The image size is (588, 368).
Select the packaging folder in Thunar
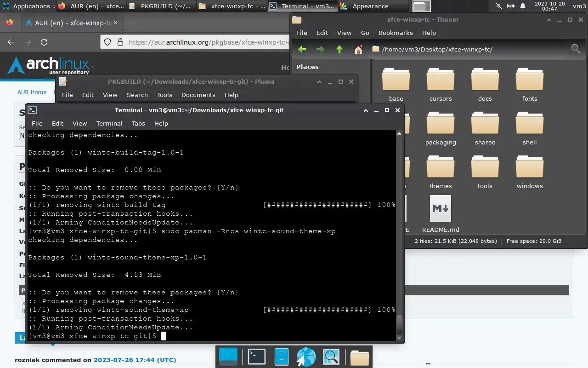click(x=441, y=129)
